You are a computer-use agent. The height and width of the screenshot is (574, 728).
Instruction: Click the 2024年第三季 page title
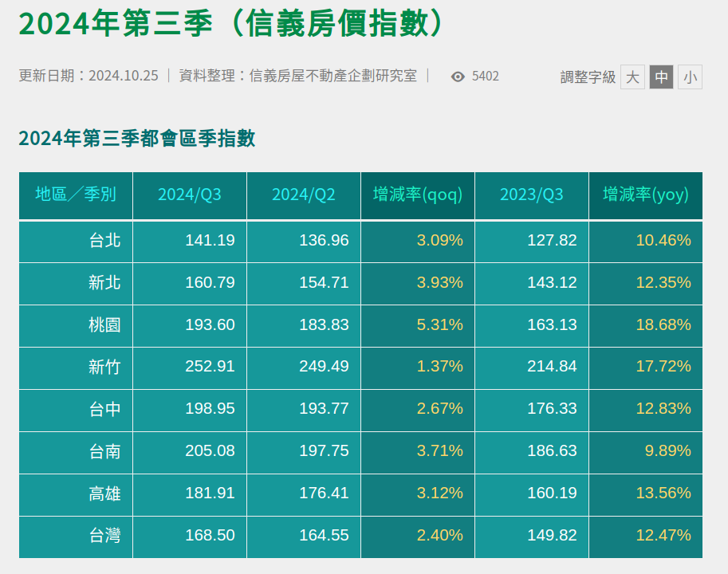point(230,25)
